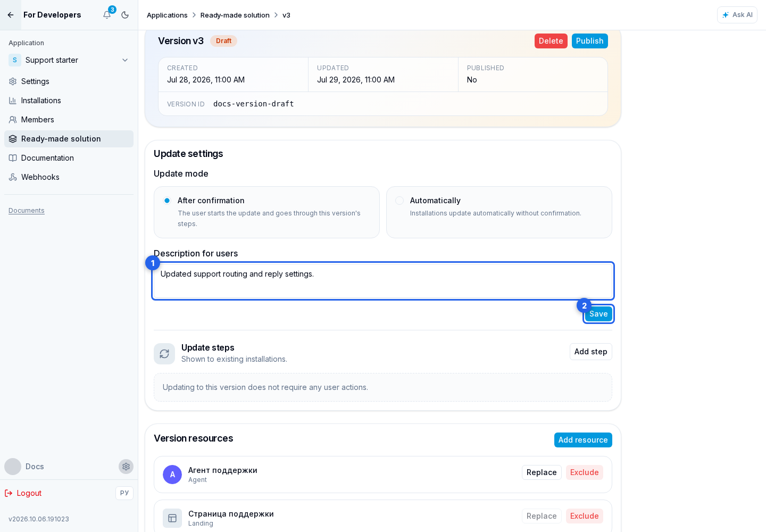Replace the Агент поддержки resource
Viewport: 766px width, 532px height.
tap(542, 472)
